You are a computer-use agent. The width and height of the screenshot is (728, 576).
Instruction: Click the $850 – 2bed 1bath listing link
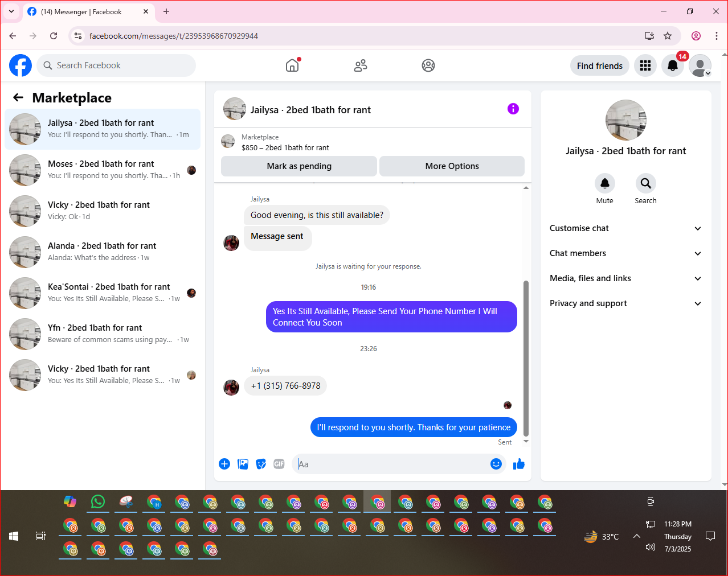tap(285, 147)
